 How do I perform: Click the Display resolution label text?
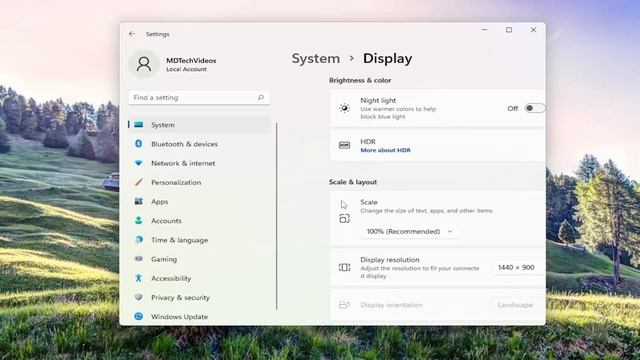390,260
